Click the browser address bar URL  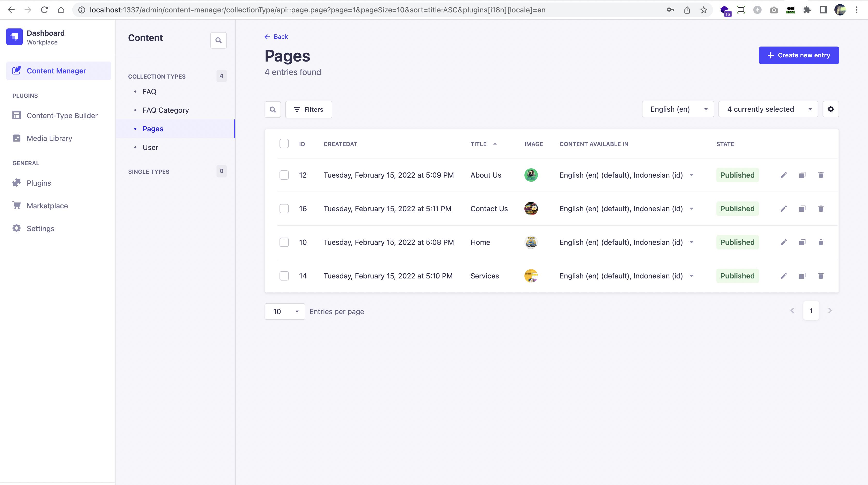[x=317, y=10]
